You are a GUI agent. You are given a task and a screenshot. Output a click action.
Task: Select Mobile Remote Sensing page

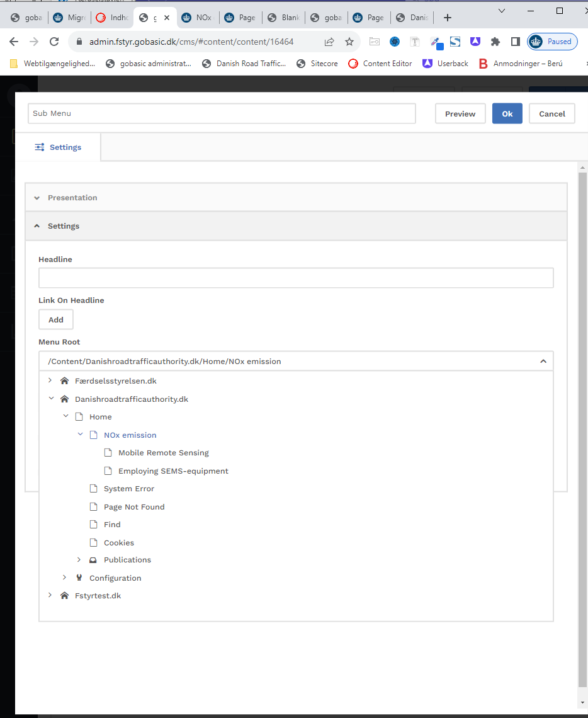coord(163,453)
